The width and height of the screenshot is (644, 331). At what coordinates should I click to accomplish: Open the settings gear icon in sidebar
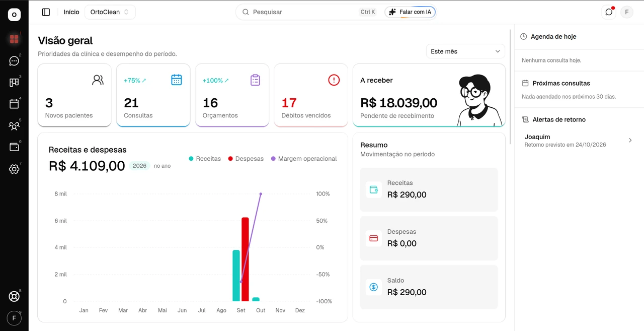pyautogui.click(x=14, y=169)
